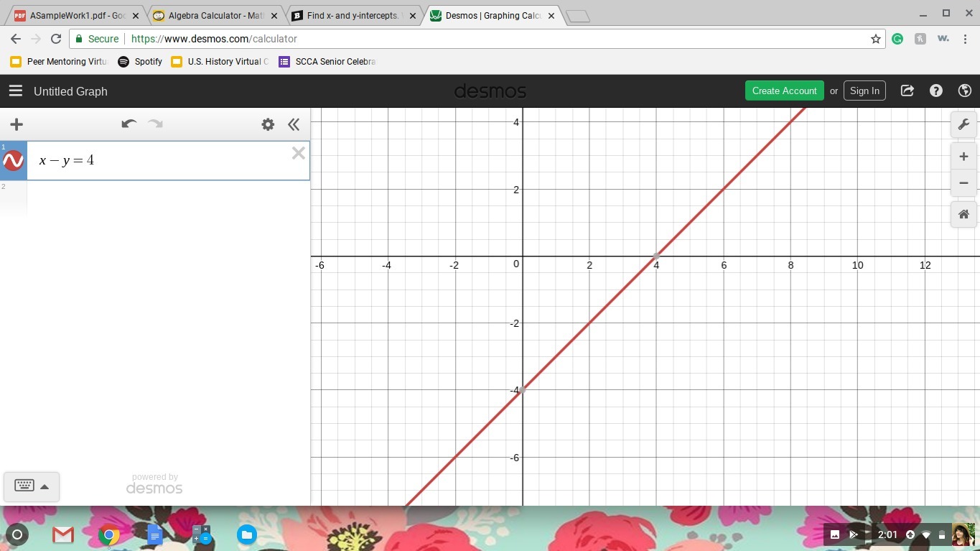Bookmark this page with star
This screenshot has width=980, height=551.
coord(876,39)
